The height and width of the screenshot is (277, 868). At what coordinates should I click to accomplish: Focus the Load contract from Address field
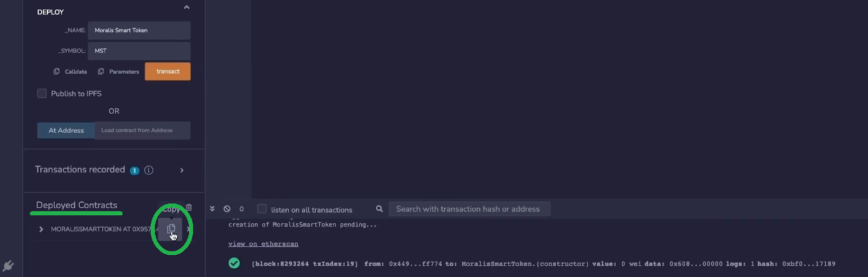point(142,131)
